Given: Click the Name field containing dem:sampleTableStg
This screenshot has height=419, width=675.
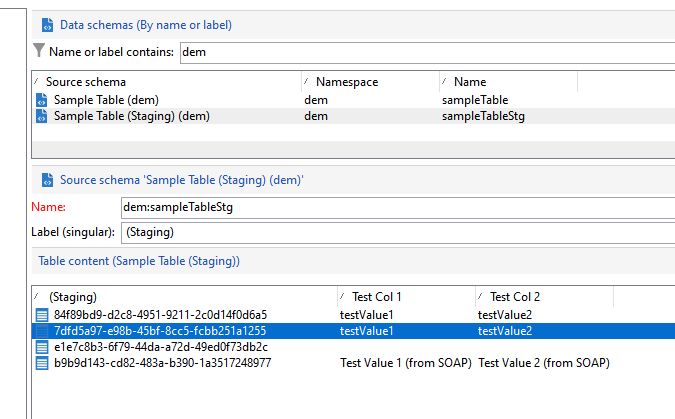Looking at the screenshot, I should click(x=390, y=207).
